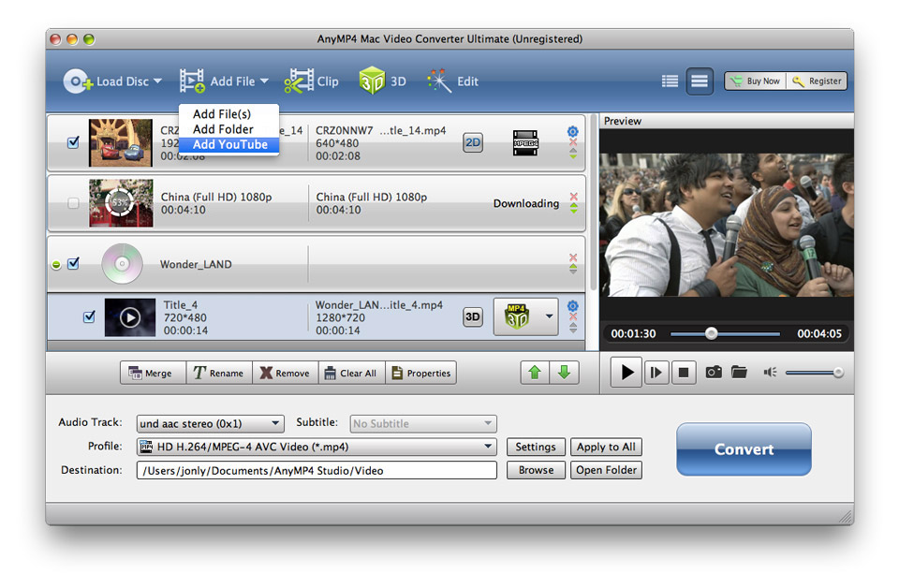Screen dimensions: 899x588
Task: Open snapshot folder icon in preview controls
Action: (739, 373)
